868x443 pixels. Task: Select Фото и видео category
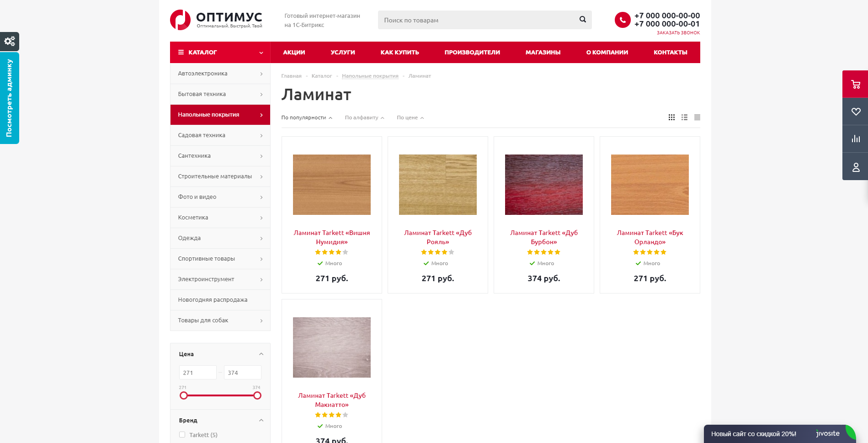220,197
